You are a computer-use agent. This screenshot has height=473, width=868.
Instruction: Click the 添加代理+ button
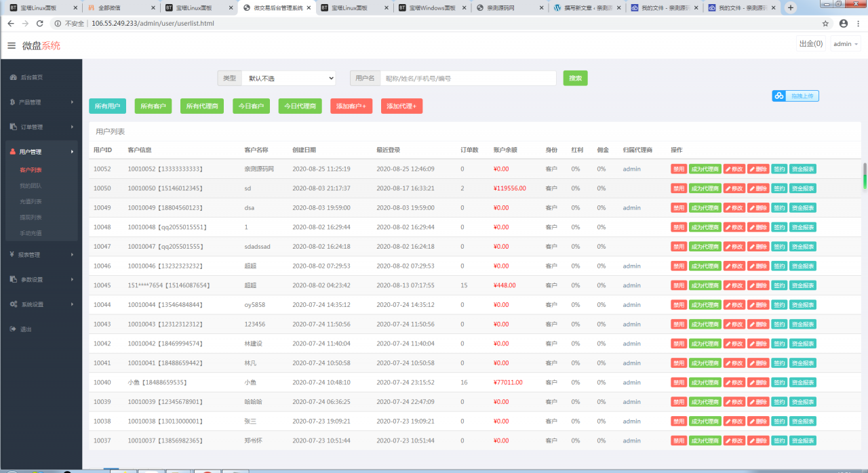pyautogui.click(x=401, y=106)
